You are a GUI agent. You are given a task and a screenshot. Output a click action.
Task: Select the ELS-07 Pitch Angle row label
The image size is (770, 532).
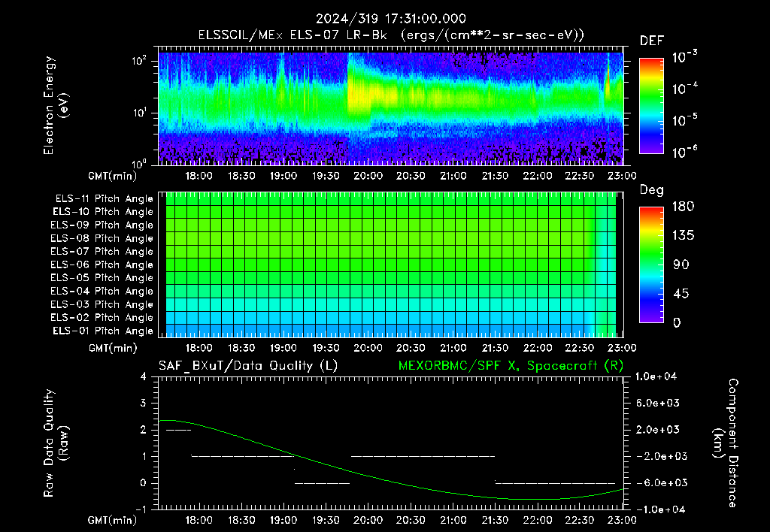tap(102, 252)
